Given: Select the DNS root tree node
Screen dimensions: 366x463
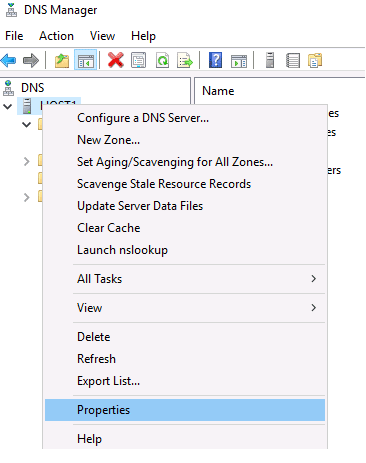Looking at the screenshot, I should coord(32,88).
